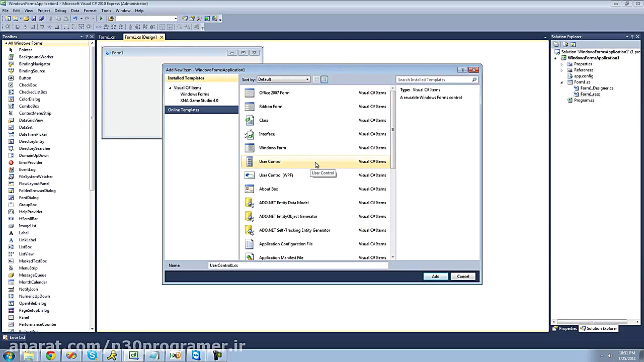Open Google Chrome from the taskbar
The width and height of the screenshot is (644, 362).
tap(50, 356)
